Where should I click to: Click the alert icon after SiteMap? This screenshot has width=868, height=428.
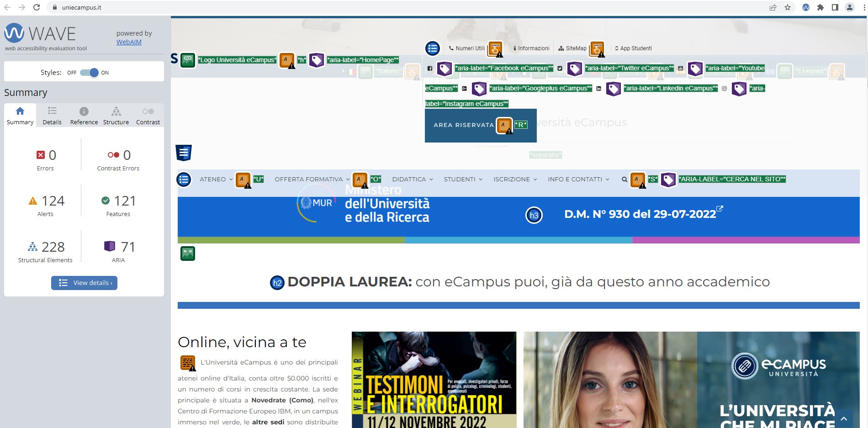pos(597,48)
